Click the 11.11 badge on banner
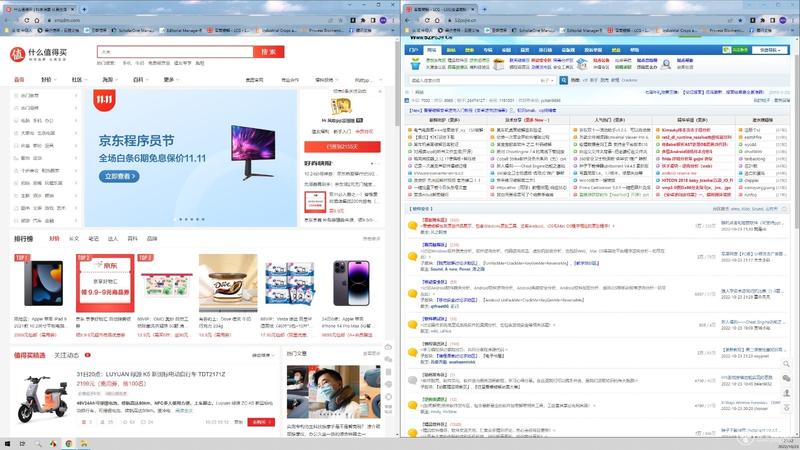This screenshot has height=450, width=800. pyautogui.click(x=105, y=99)
